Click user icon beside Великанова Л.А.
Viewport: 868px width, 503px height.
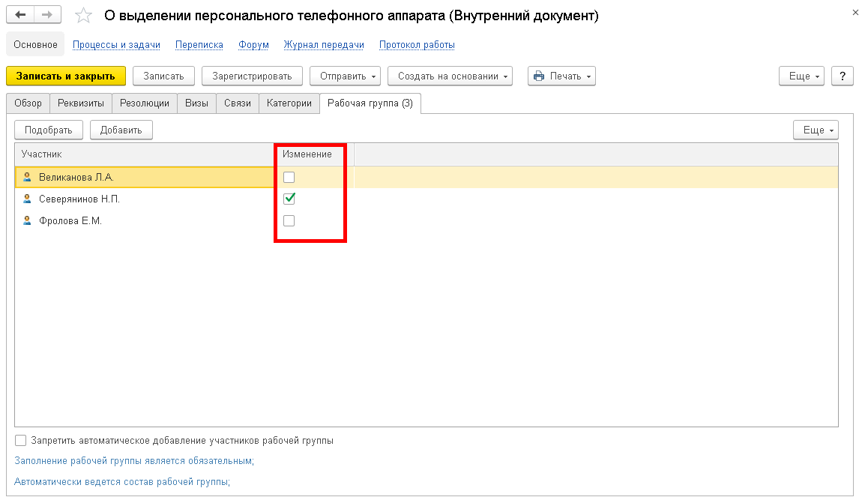point(28,178)
